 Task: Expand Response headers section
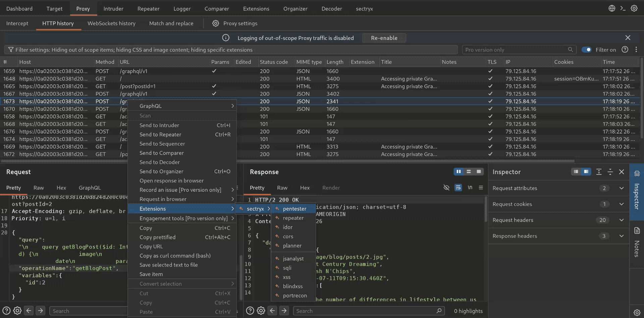(622, 236)
